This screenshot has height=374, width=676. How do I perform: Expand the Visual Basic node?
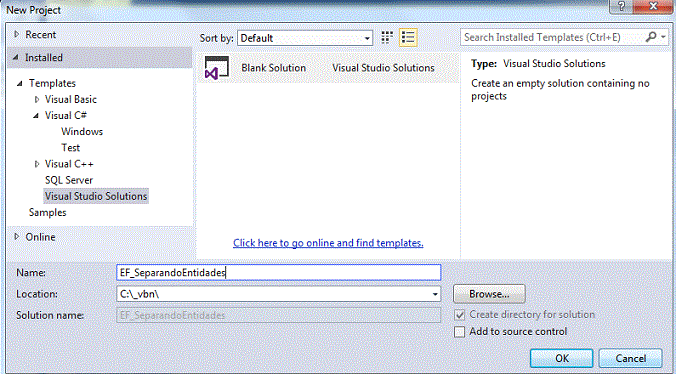click(37, 100)
